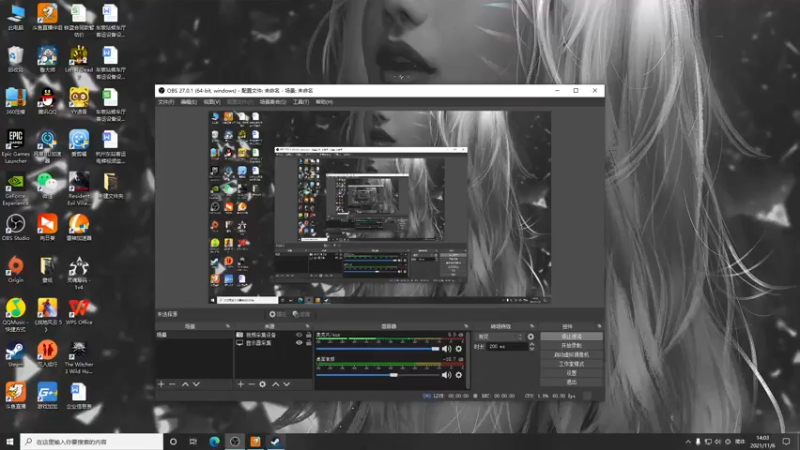Click the Windows taskbar search box
Viewport: 800px width, 450px height.
[92, 442]
